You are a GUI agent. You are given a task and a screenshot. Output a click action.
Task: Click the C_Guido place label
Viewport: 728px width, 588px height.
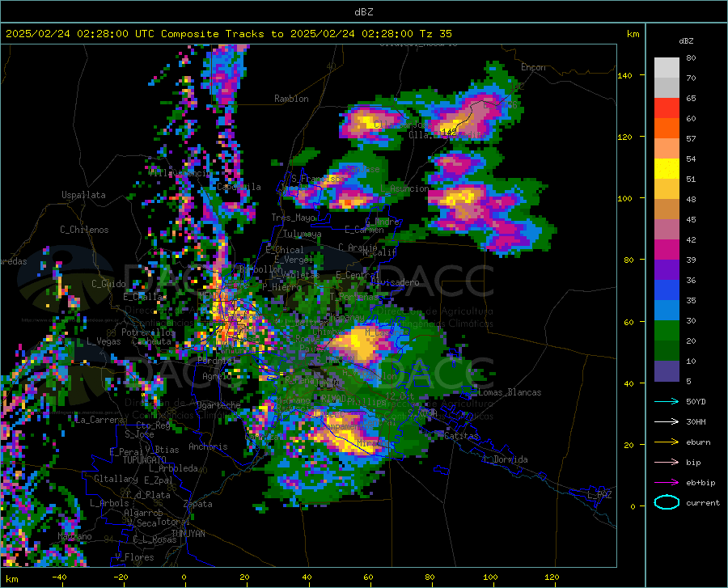(108, 284)
